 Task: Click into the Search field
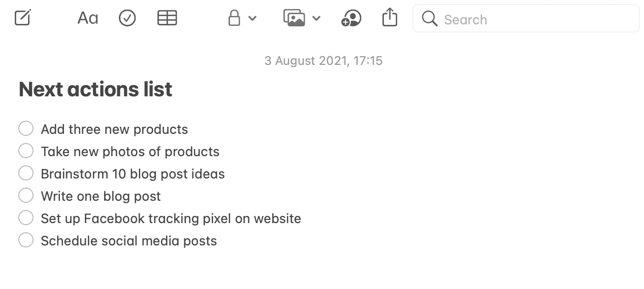point(533,19)
